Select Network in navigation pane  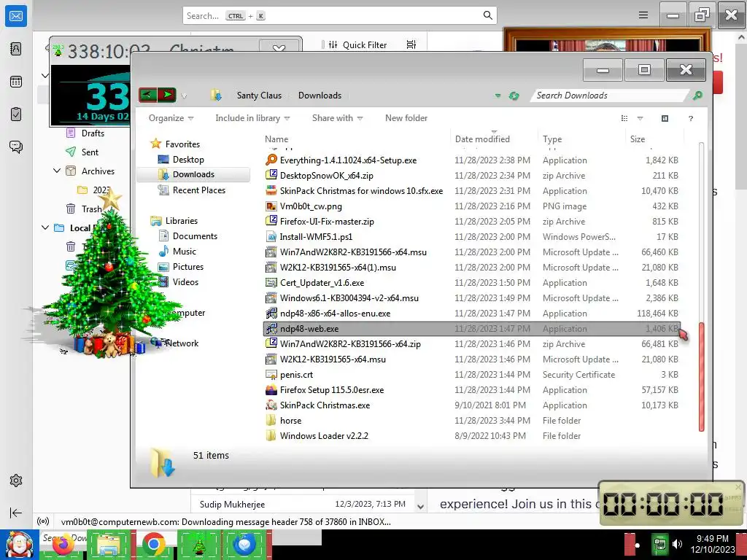(x=182, y=343)
